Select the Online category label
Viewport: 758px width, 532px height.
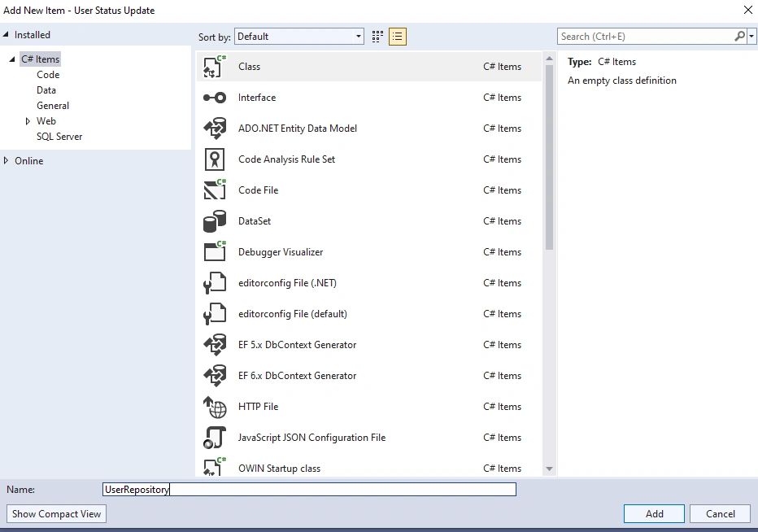pos(29,160)
